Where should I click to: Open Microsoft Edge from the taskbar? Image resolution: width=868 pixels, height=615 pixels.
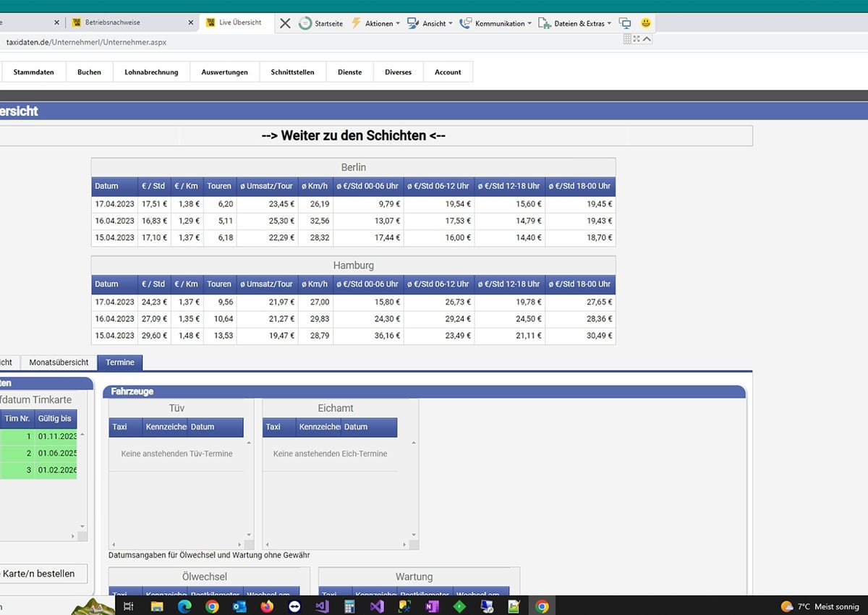click(184, 606)
